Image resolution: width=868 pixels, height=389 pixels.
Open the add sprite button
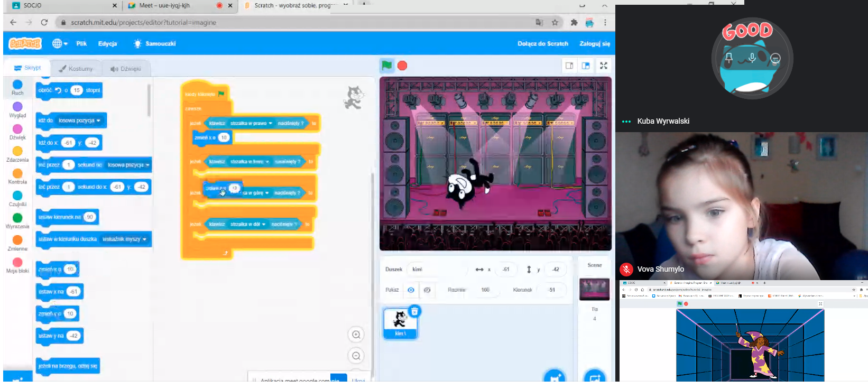pyautogui.click(x=555, y=377)
